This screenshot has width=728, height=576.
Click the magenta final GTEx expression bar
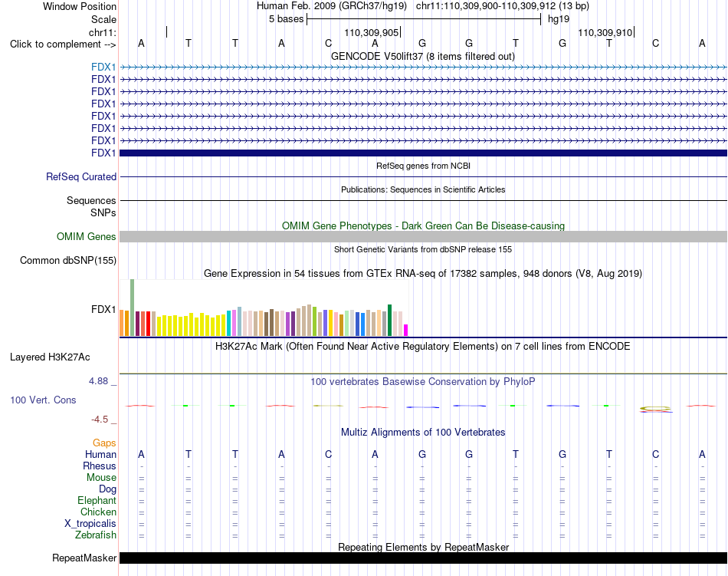pyautogui.click(x=406, y=331)
